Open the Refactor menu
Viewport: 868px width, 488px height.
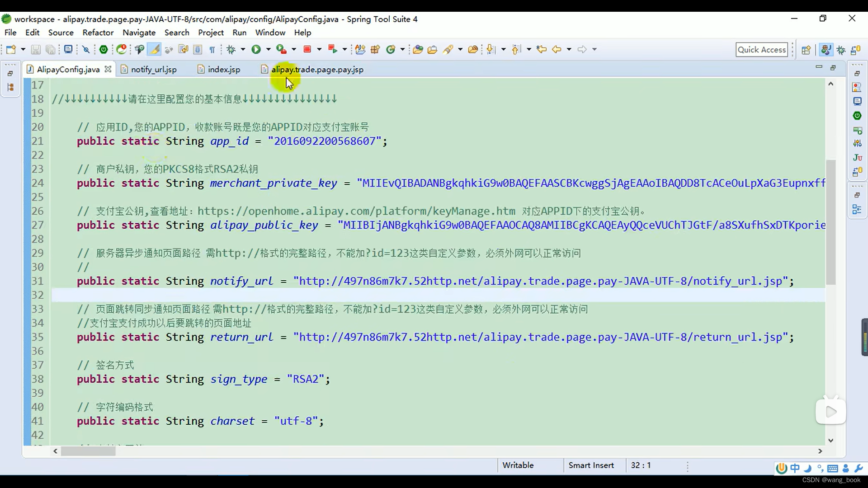coord(98,33)
